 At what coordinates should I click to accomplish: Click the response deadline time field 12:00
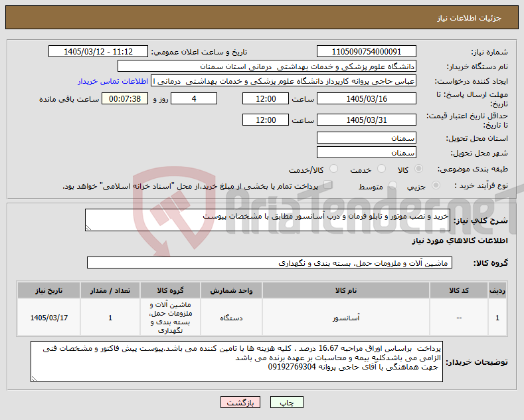[x=266, y=99]
